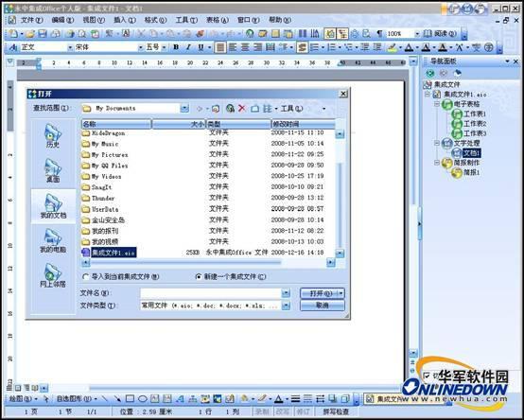
Task: Click the shadow style icon in drawing toolbar
Action: (x=333, y=398)
